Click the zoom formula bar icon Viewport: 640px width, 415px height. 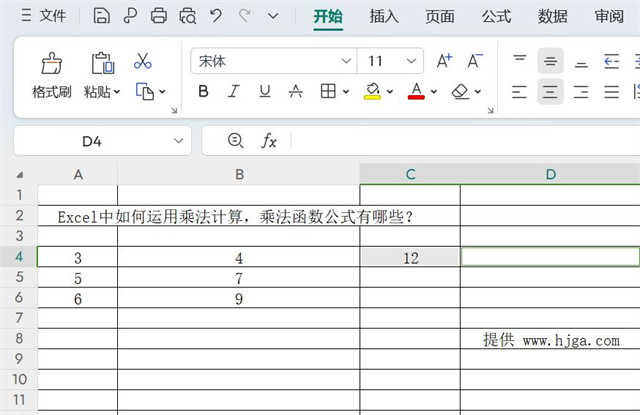(236, 141)
